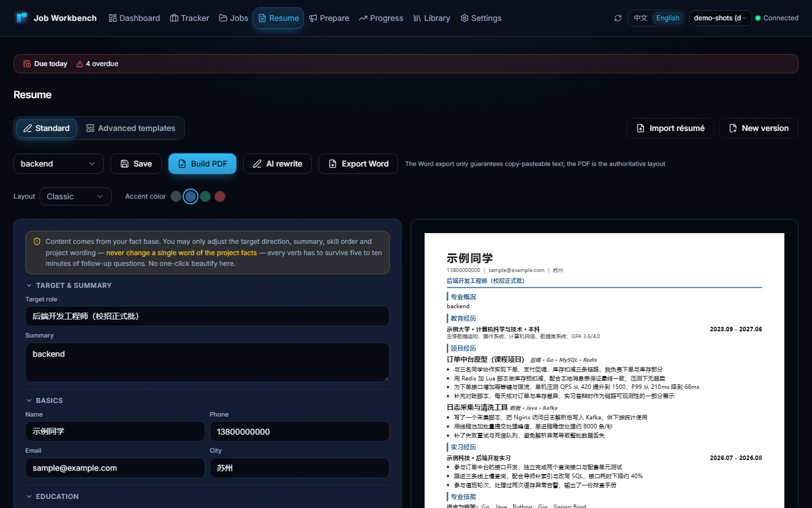The image size is (812, 508).
Task: Click the Email input field
Action: pyautogui.click(x=115, y=468)
